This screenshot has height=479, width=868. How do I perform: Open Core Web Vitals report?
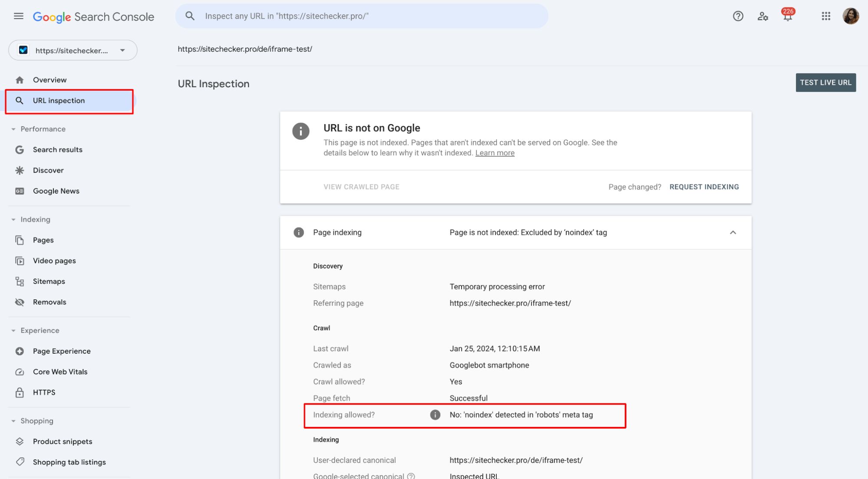coord(60,372)
